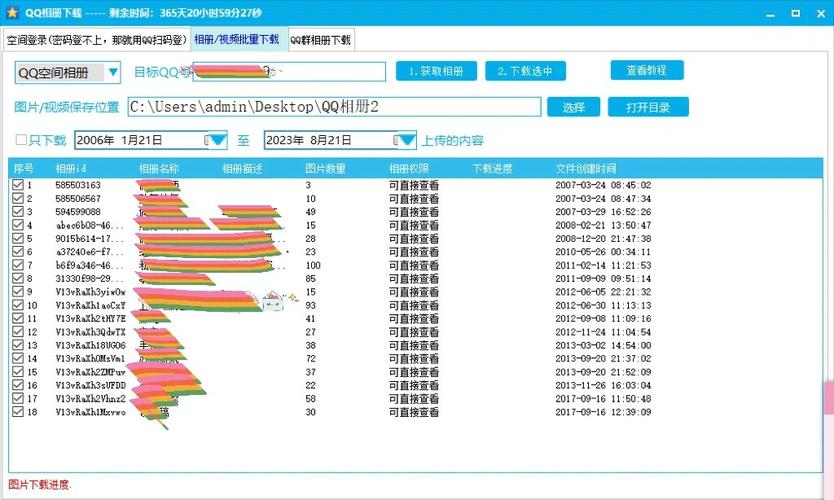This screenshot has height=500, width=834.
Task: Toggle checkbox for row 12 V13vRaXh3QdwTX
Action: point(18,331)
